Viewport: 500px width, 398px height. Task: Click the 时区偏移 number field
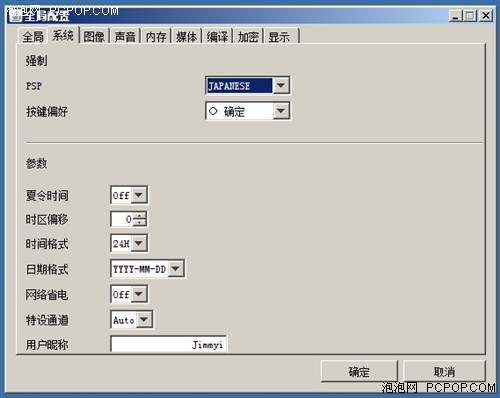(x=122, y=219)
